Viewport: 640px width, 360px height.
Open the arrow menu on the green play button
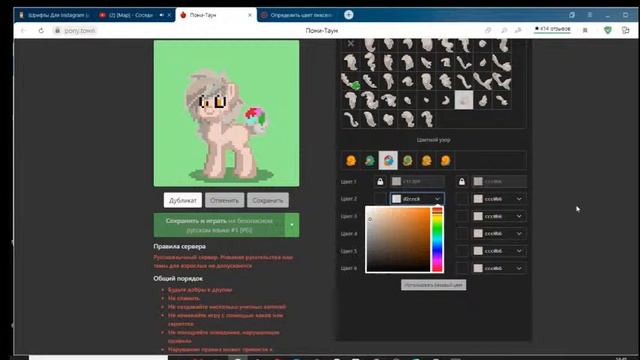click(x=292, y=225)
